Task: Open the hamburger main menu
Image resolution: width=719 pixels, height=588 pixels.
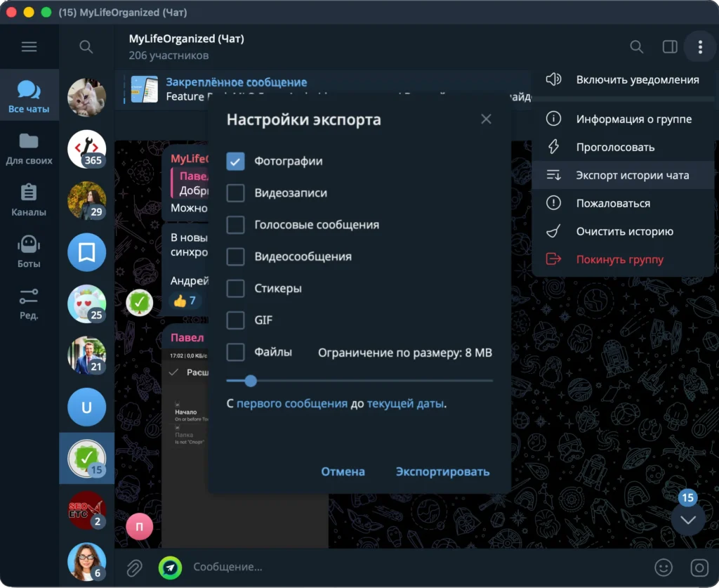Action: tap(29, 46)
